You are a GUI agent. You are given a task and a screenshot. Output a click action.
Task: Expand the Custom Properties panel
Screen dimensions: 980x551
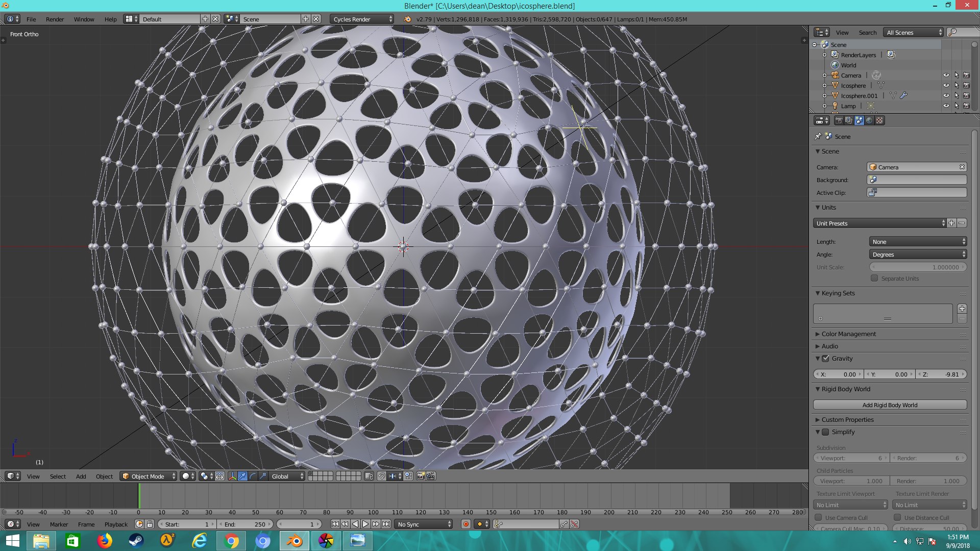tap(847, 419)
